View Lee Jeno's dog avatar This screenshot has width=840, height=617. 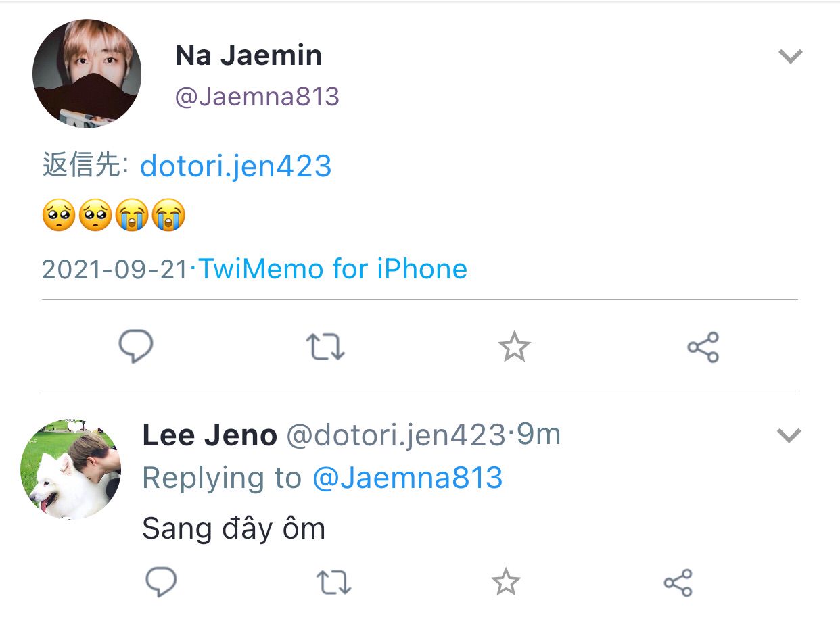point(70,469)
